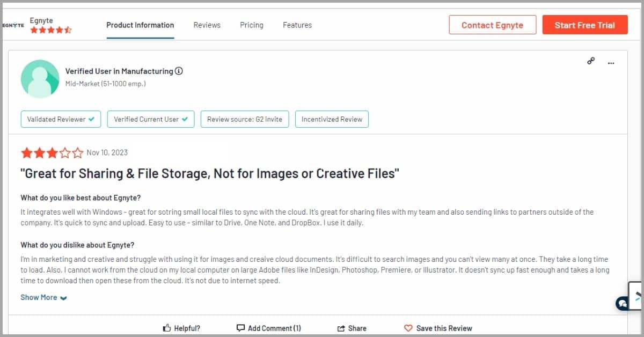Open Add Comment (1)

pos(269,328)
